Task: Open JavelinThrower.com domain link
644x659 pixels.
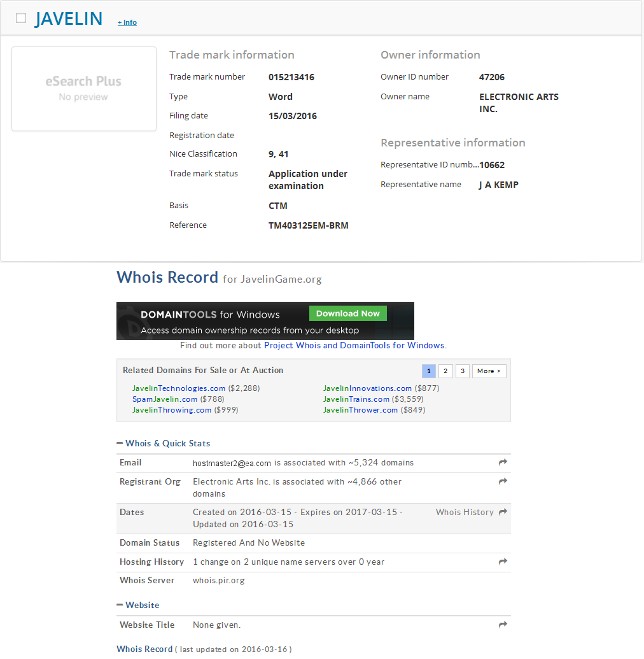Action: [x=360, y=410]
